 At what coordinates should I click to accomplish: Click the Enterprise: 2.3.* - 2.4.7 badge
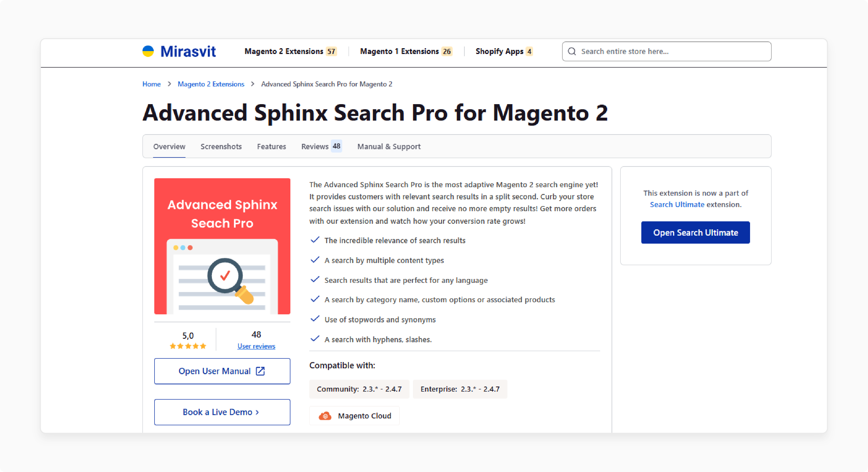point(460,389)
